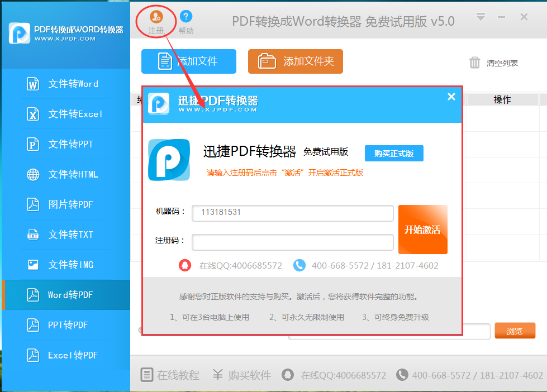Click the gray QQ icon in bottom bar
This screenshot has width=547, height=392.
coord(288,375)
